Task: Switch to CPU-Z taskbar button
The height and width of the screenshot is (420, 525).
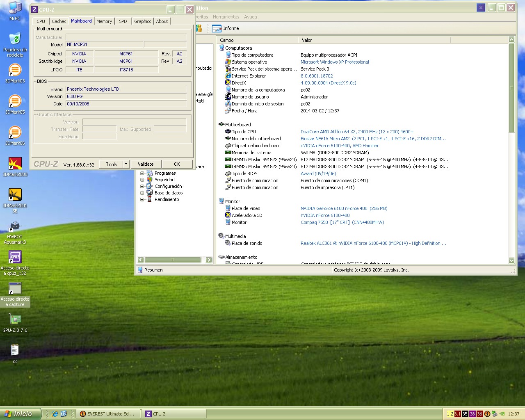Action: click(x=174, y=414)
